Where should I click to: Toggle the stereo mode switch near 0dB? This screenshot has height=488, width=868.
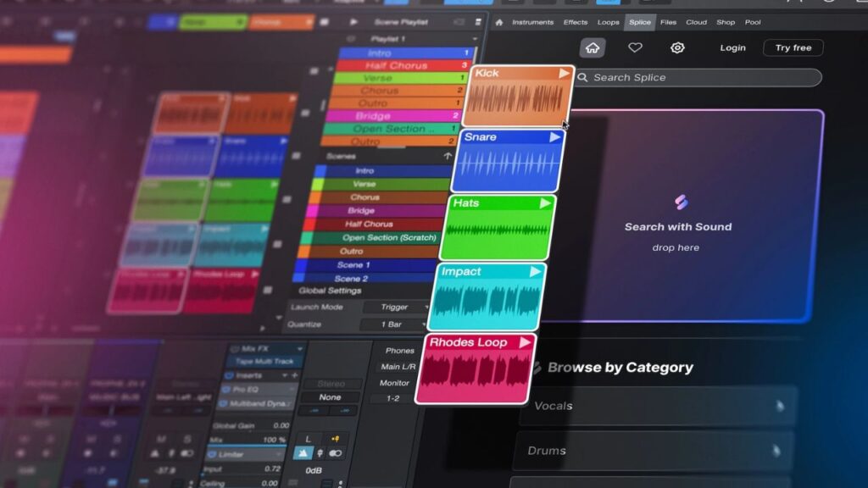pos(336,454)
